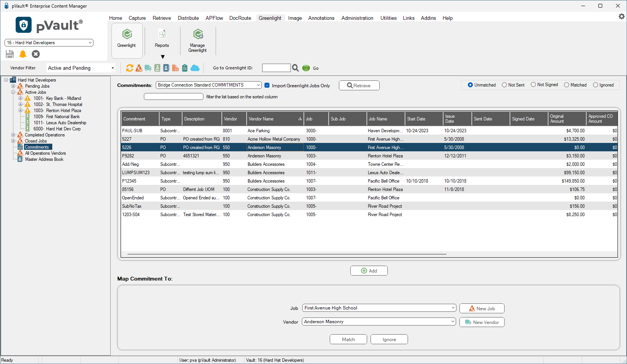Open the Capture menu
The image size is (627, 364).
[x=137, y=18]
